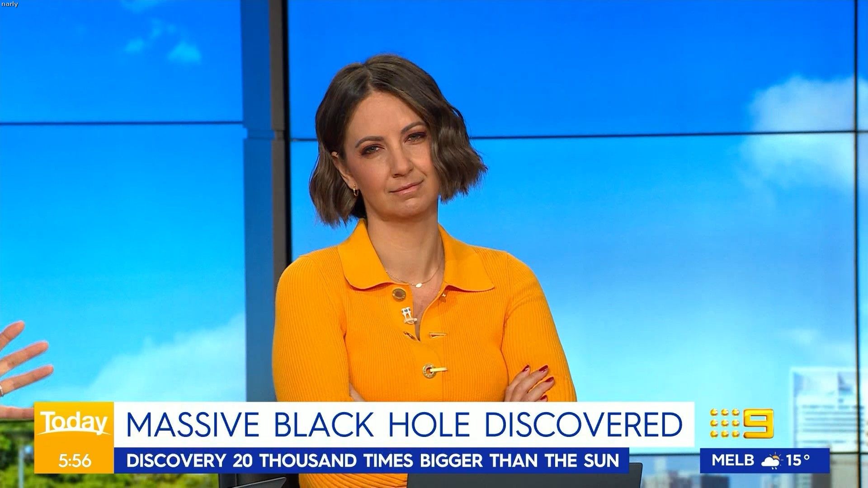This screenshot has width=868, height=488.
Task: Click the oval necklace pendant
Action: pyautogui.click(x=418, y=284)
